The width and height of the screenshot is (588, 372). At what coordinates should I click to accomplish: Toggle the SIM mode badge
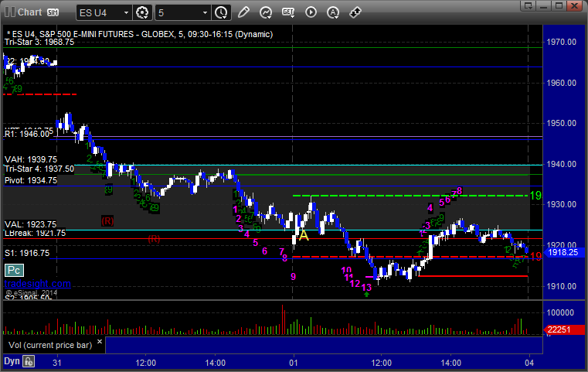[53, 12]
